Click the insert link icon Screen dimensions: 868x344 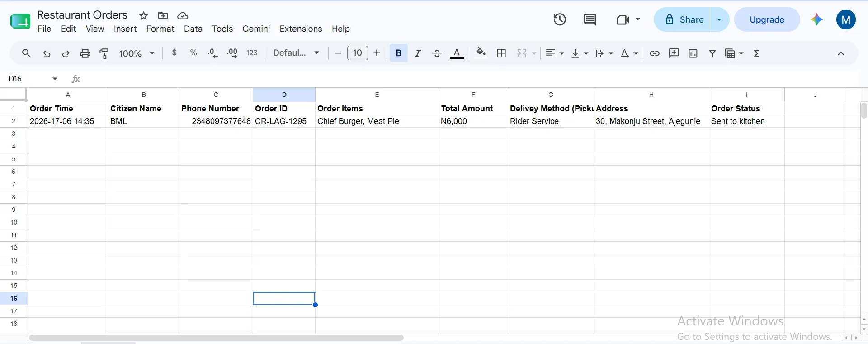[x=655, y=53]
